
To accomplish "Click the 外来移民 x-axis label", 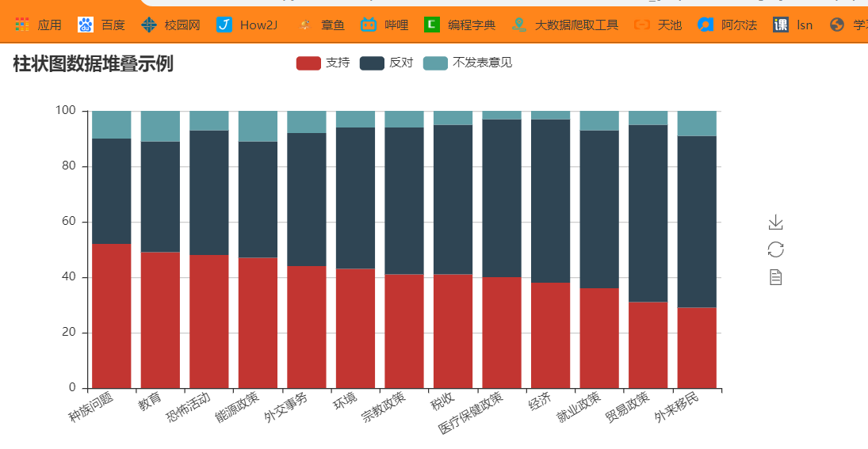I will pyautogui.click(x=676, y=408).
